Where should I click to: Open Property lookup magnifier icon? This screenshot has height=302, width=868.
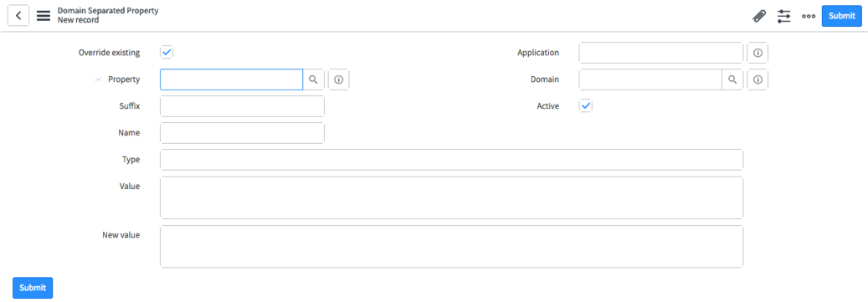pos(313,79)
